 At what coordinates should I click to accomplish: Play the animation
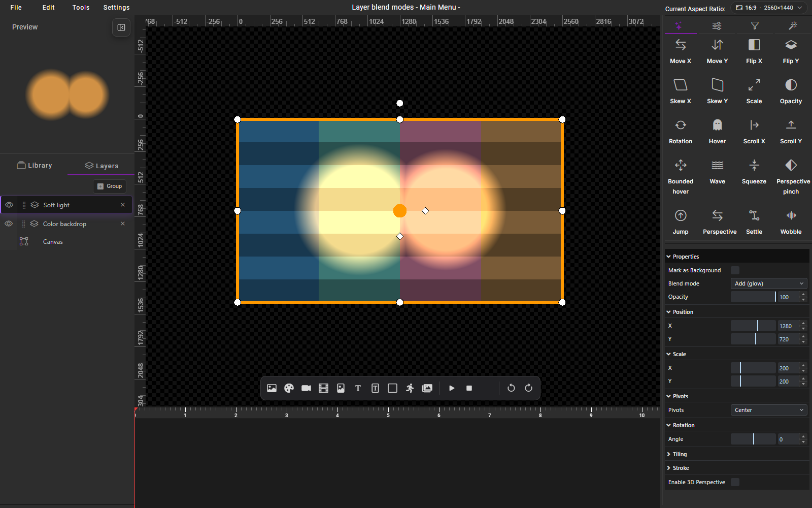[452, 388]
